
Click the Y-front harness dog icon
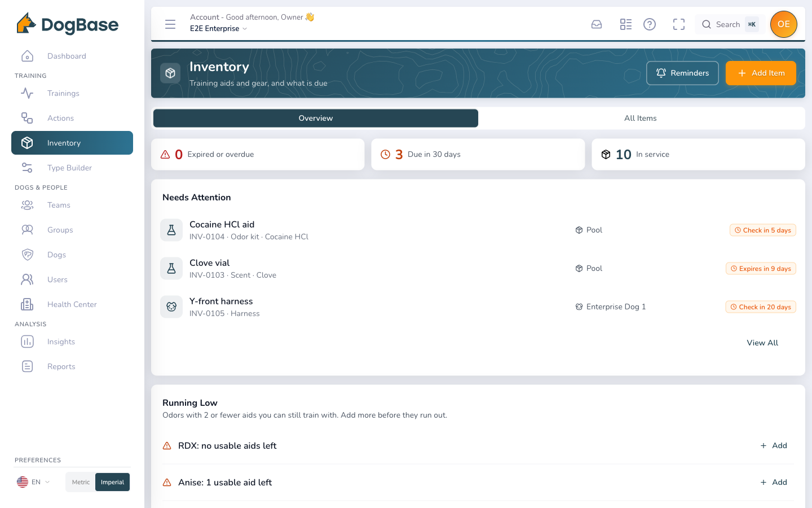[x=171, y=307]
